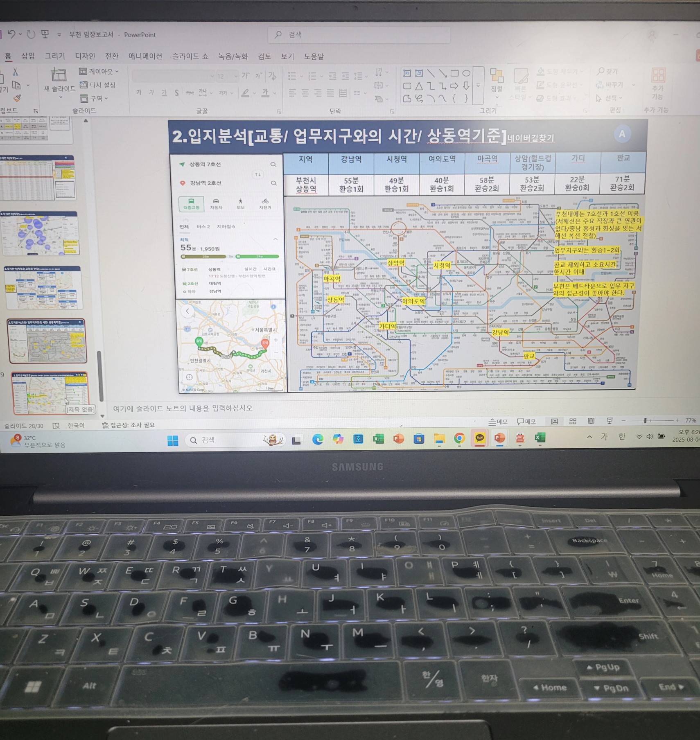Open the 정렬 arrange dropdown
700x740 pixels.
[x=497, y=84]
